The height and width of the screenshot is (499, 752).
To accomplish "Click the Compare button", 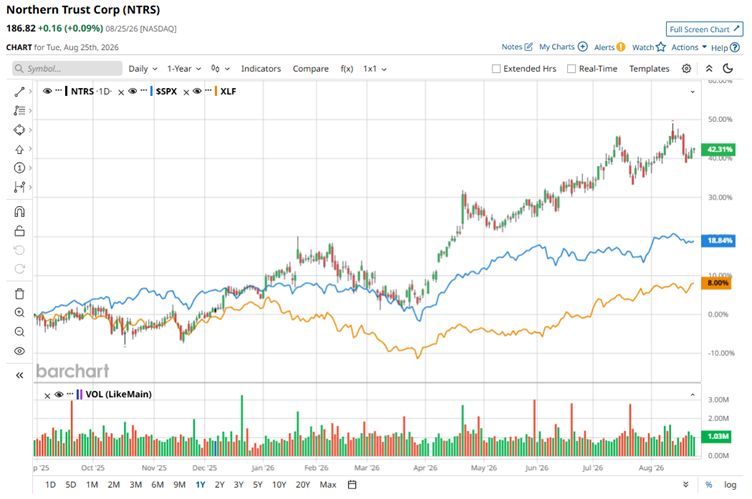I will [311, 69].
